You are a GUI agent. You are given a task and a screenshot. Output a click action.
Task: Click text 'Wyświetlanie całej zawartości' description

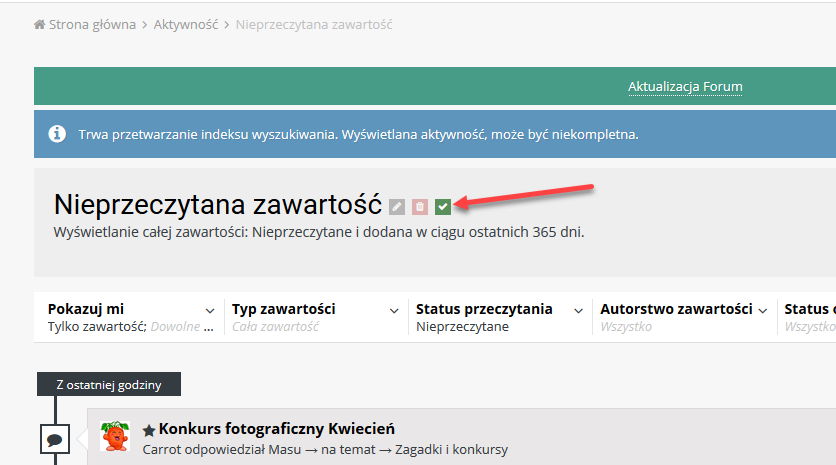coord(319,232)
